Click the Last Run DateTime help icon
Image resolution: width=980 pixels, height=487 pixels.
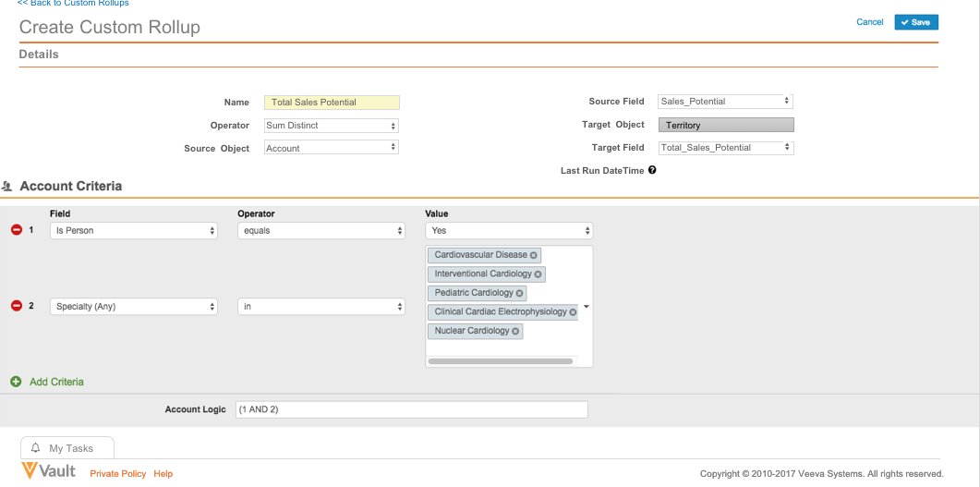point(652,170)
